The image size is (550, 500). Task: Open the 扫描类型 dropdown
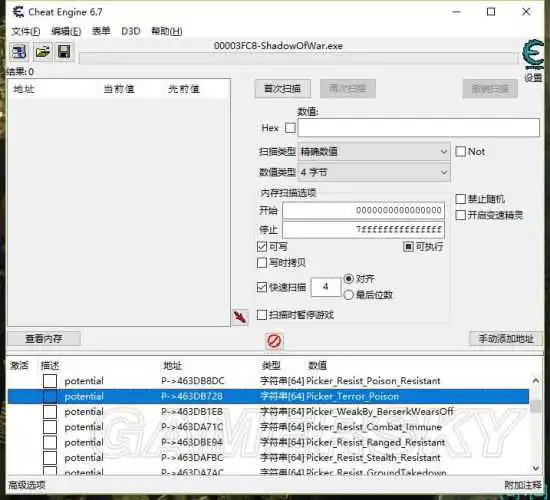374,152
